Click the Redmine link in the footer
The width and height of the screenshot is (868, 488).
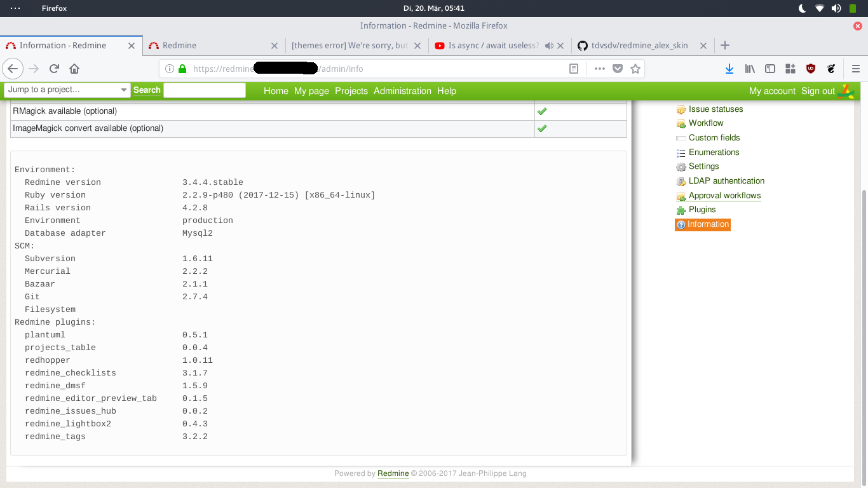[393, 473]
